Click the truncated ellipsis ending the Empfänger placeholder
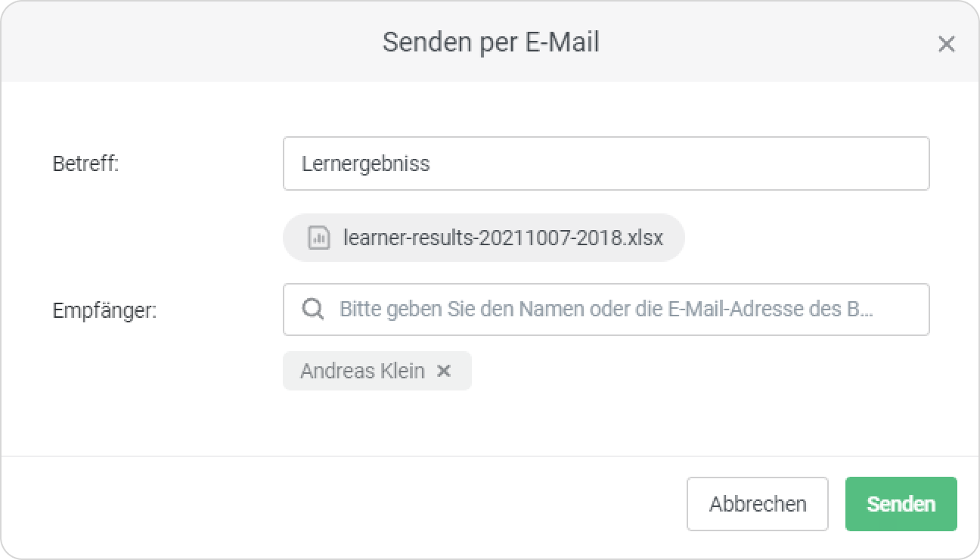Viewport: 980px width, 560px height. click(x=868, y=310)
